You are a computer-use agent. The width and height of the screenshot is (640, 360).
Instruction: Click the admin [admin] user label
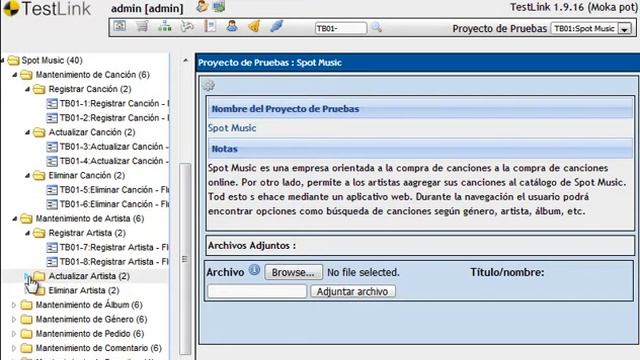tap(147, 9)
